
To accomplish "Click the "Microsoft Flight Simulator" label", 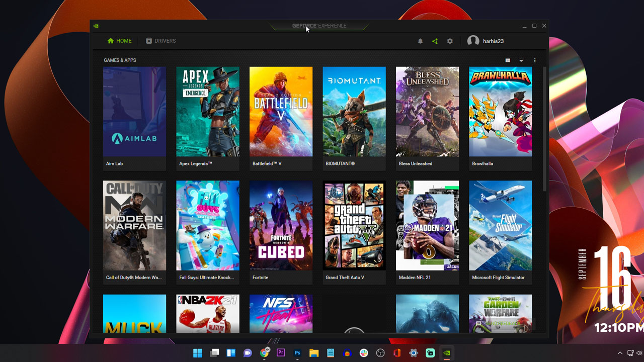I will (x=498, y=278).
